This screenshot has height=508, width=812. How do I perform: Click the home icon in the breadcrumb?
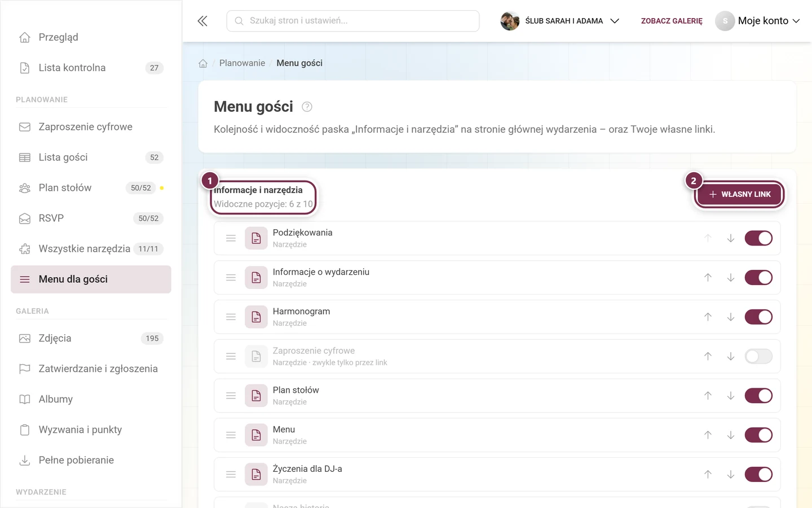tap(203, 63)
